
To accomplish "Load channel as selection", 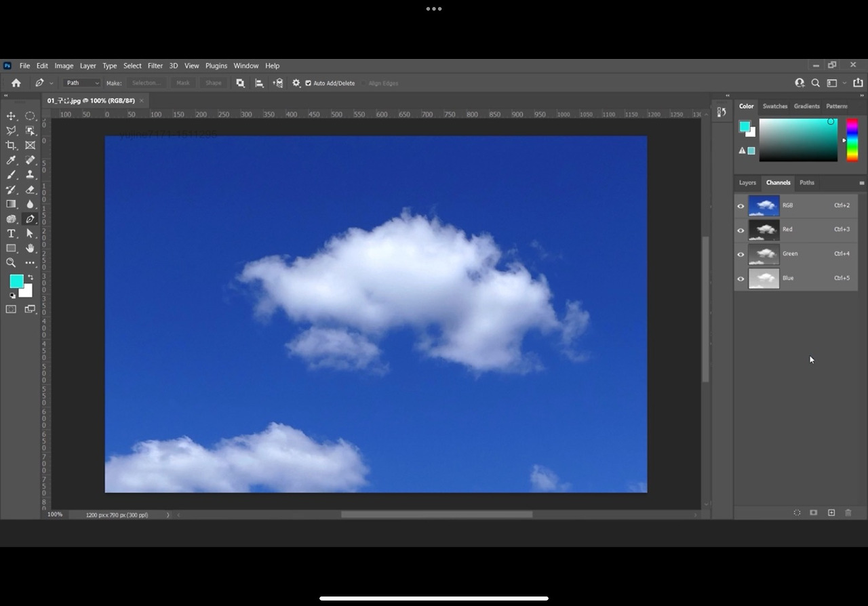I will tap(797, 512).
